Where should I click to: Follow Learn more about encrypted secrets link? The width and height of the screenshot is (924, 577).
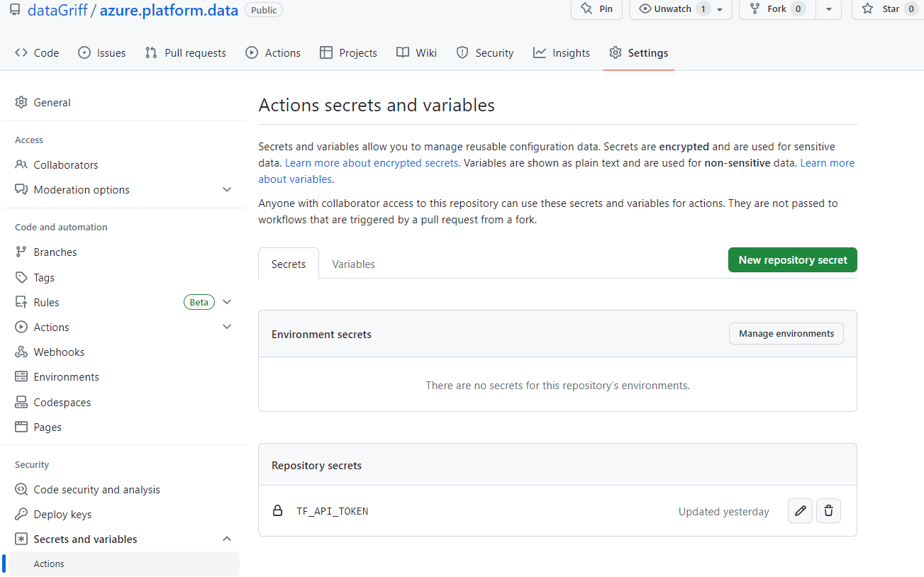click(x=372, y=163)
